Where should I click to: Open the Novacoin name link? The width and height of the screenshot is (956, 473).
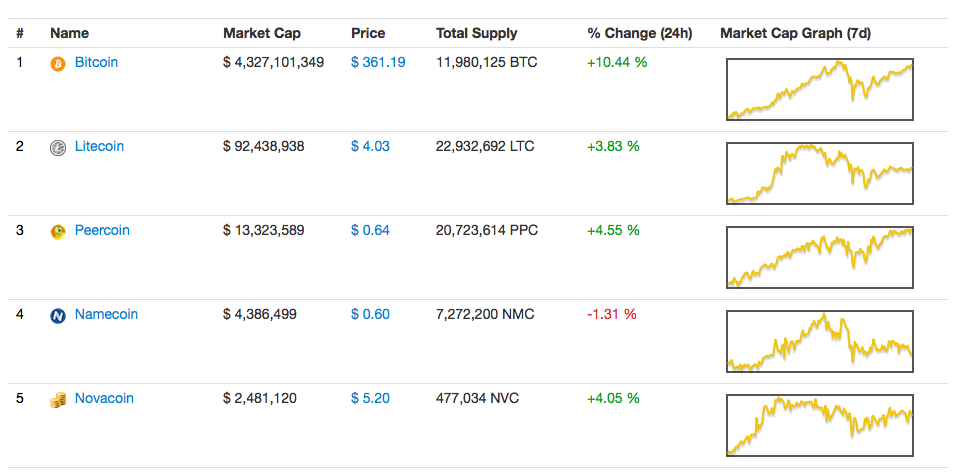(104, 399)
